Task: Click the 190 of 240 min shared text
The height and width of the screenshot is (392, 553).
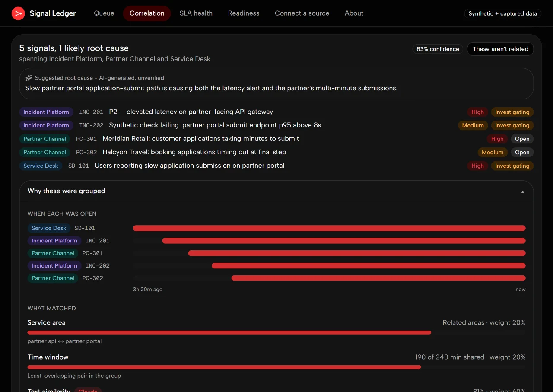Action: tap(450, 357)
